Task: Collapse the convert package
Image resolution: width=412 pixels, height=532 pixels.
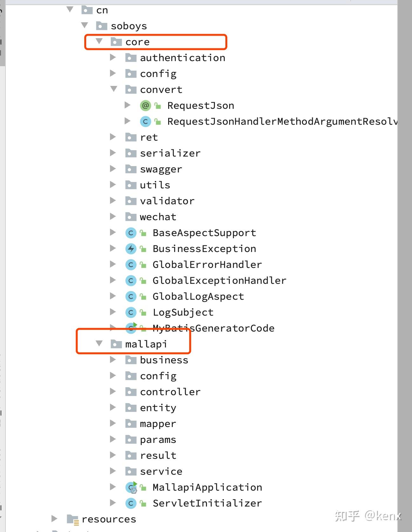Action: click(x=114, y=89)
